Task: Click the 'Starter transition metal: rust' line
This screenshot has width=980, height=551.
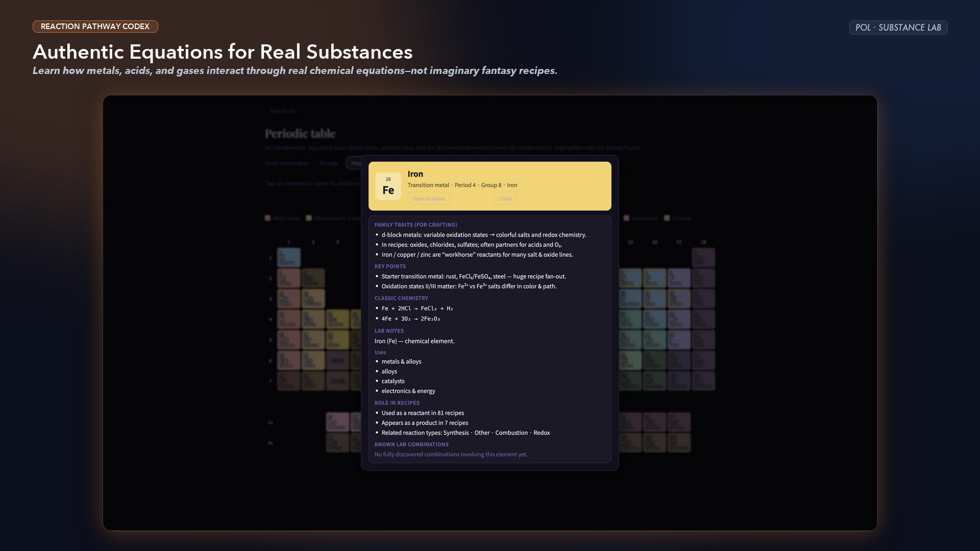Action: (474, 277)
